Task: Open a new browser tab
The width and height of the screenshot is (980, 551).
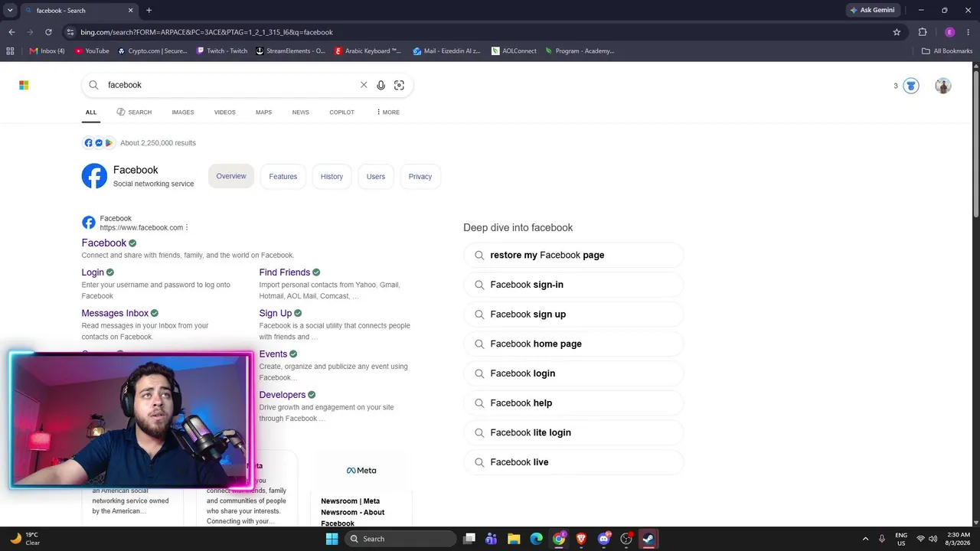Action: click(149, 11)
